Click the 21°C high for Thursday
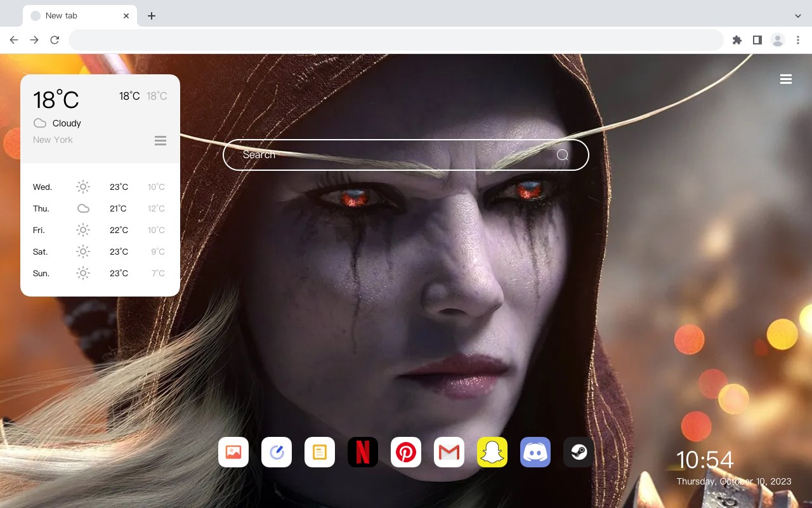The height and width of the screenshot is (508, 812). 118,208
